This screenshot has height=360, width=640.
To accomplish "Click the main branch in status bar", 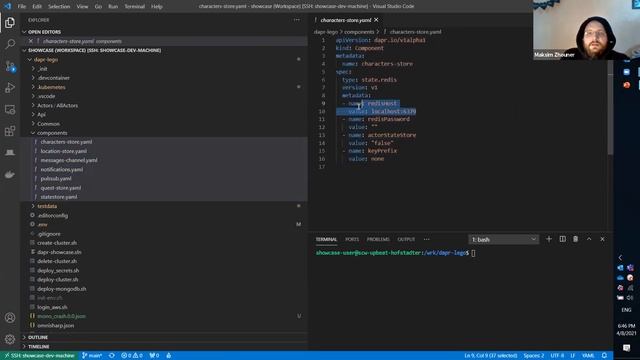I will coord(92,356).
